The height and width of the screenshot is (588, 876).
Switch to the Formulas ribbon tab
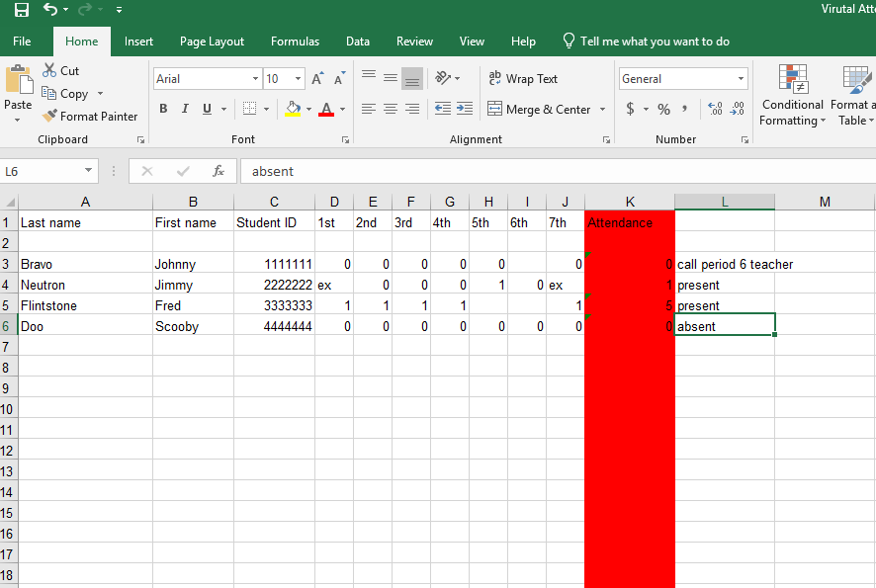[x=295, y=42]
